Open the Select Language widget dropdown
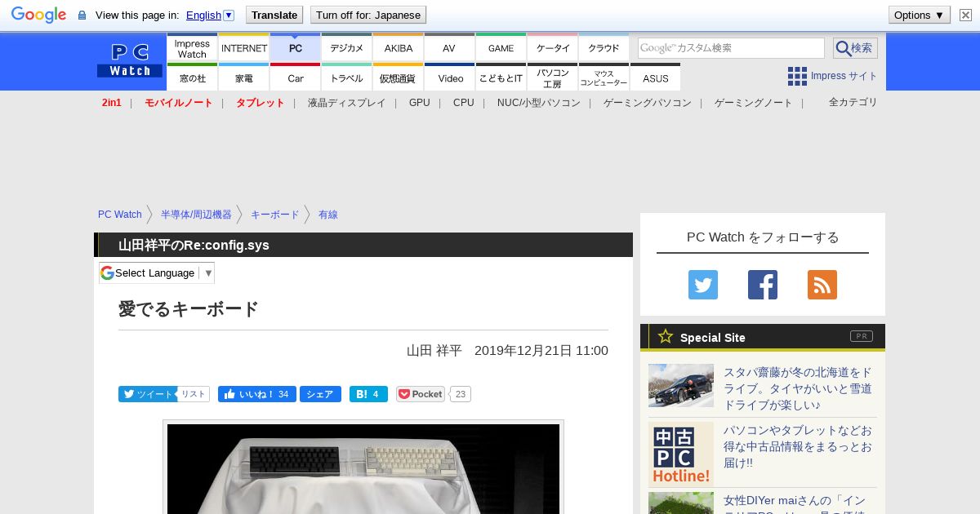Screen dimensions: 980x514 157,273
